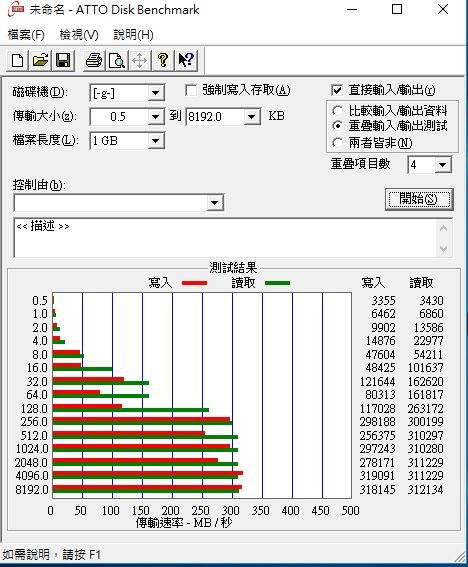Click the description box scroll down arrow
The height and width of the screenshot is (567, 468).
tap(444, 248)
